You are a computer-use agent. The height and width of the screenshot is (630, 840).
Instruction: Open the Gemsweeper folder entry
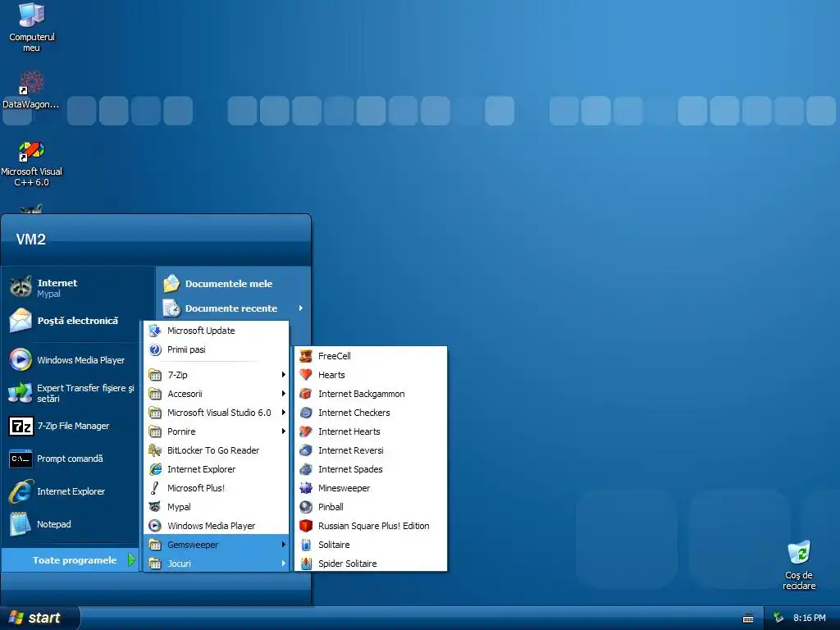[217, 545]
